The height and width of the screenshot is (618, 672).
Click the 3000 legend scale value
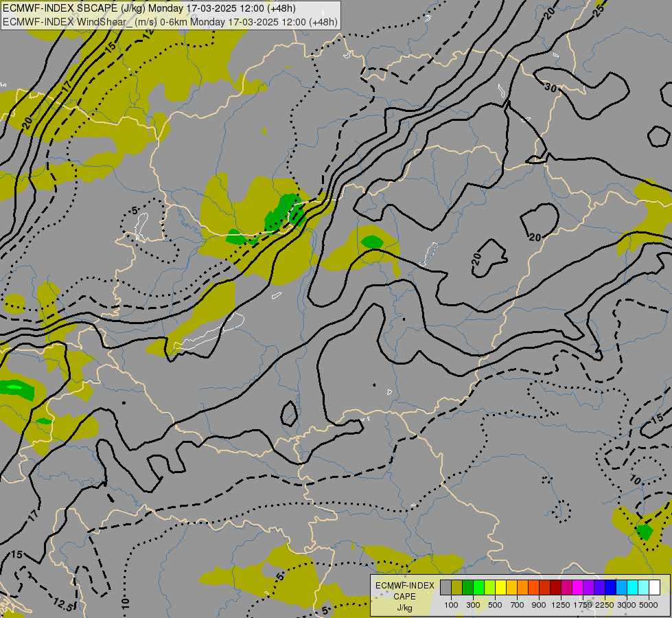click(x=627, y=605)
